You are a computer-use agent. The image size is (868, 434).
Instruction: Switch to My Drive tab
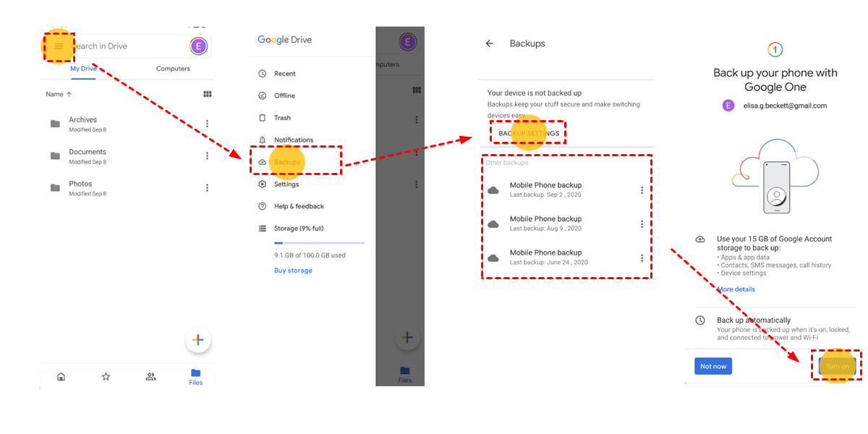[x=83, y=69]
